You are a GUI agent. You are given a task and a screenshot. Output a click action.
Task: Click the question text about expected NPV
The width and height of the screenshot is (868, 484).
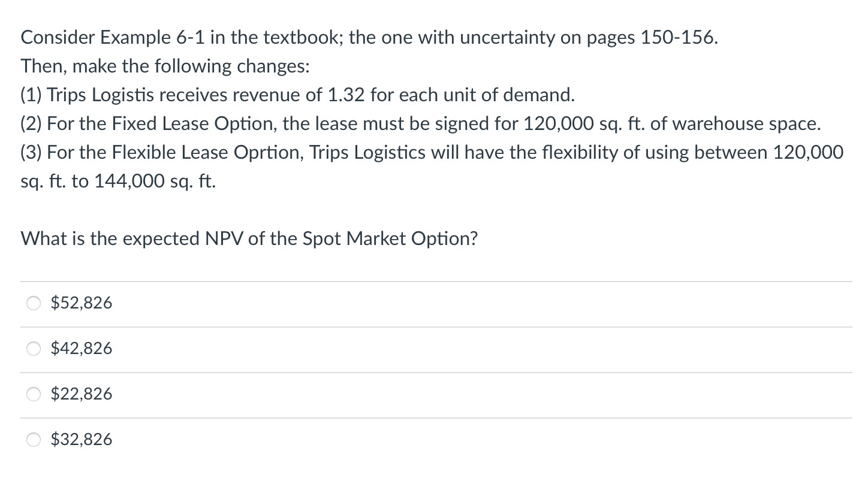249,238
